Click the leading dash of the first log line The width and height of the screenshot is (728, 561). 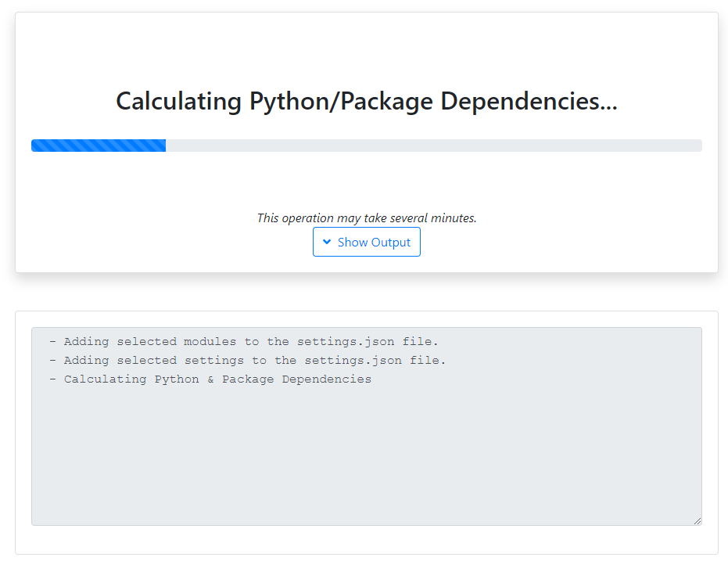pos(52,342)
